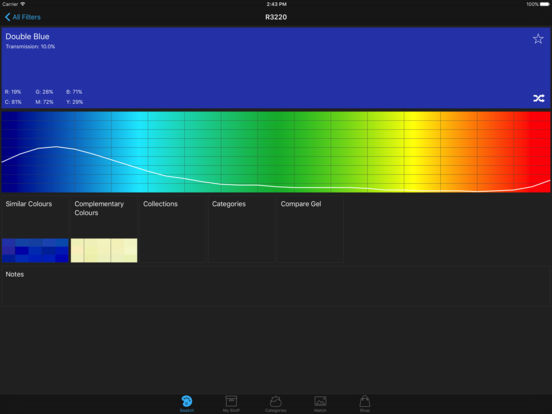Open the Complementary Colours yellow swatches
This screenshot has width=552, height=414.
[x=104, y=250]
